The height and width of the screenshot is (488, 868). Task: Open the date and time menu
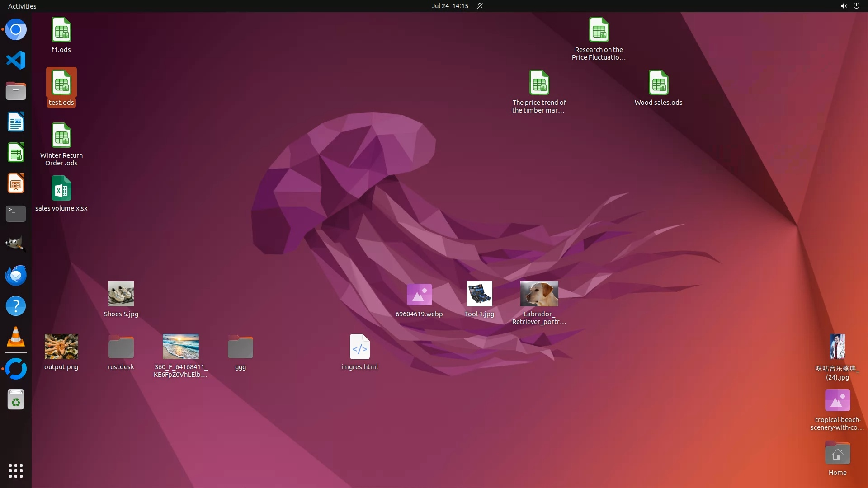[x=449, y=6]
